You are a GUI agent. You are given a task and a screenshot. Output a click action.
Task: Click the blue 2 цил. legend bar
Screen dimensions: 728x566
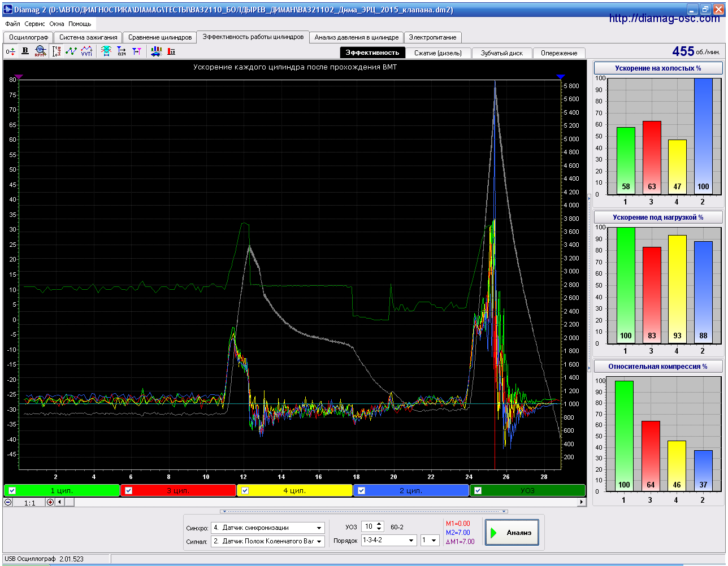click(x=411, y=490)
